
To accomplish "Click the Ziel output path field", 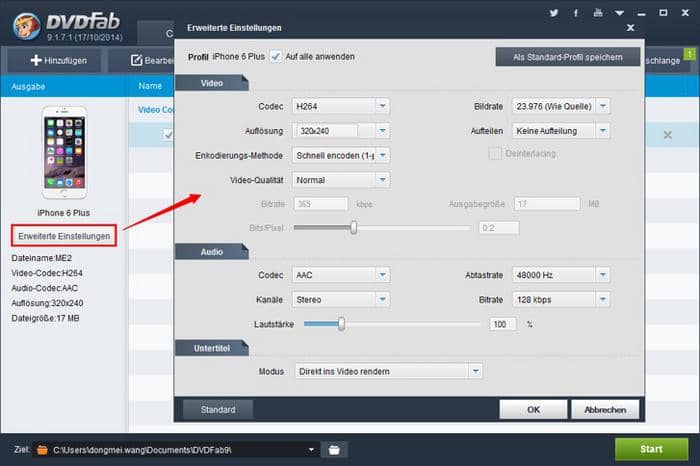I will [176, 449].
